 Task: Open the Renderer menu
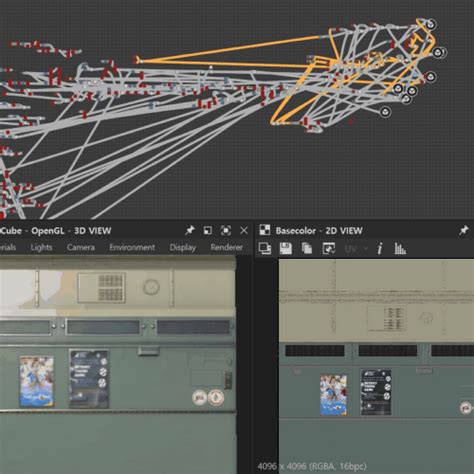click(227, 247)
